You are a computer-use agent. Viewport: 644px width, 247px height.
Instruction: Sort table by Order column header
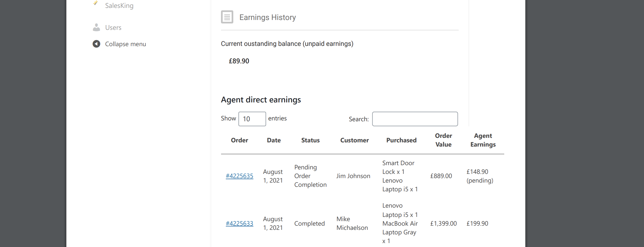coord(240,140)
